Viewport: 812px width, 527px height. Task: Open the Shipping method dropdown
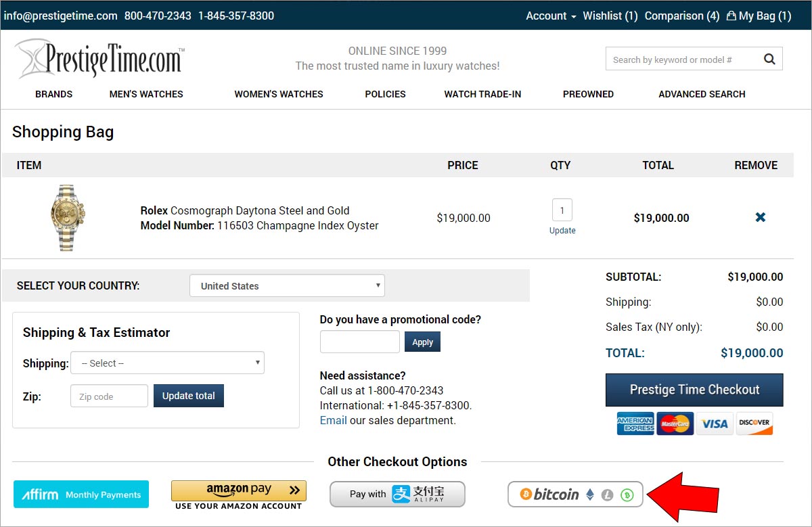[x=167, y=363]
